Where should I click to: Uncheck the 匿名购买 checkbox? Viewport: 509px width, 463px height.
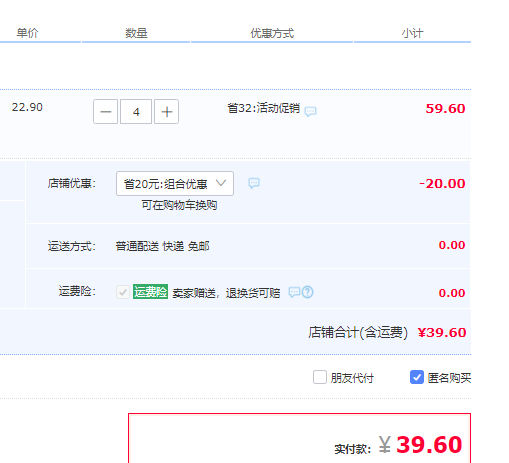(417, 377)
